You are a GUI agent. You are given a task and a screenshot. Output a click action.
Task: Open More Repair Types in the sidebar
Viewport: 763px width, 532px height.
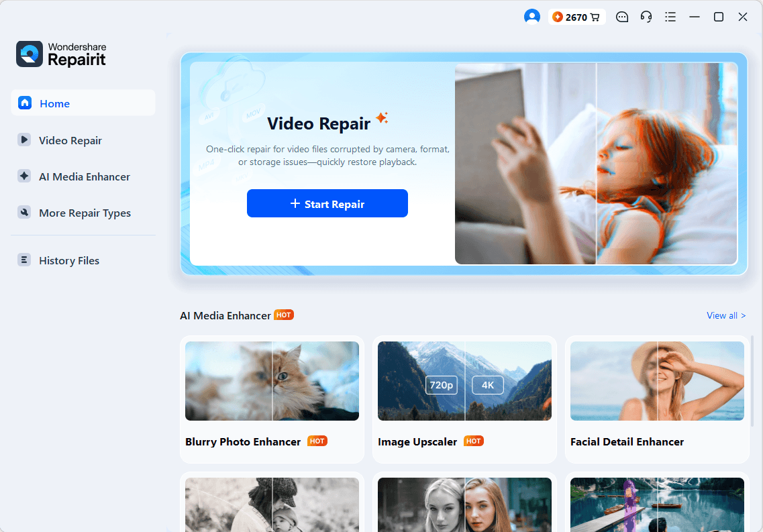click(85, 213)
